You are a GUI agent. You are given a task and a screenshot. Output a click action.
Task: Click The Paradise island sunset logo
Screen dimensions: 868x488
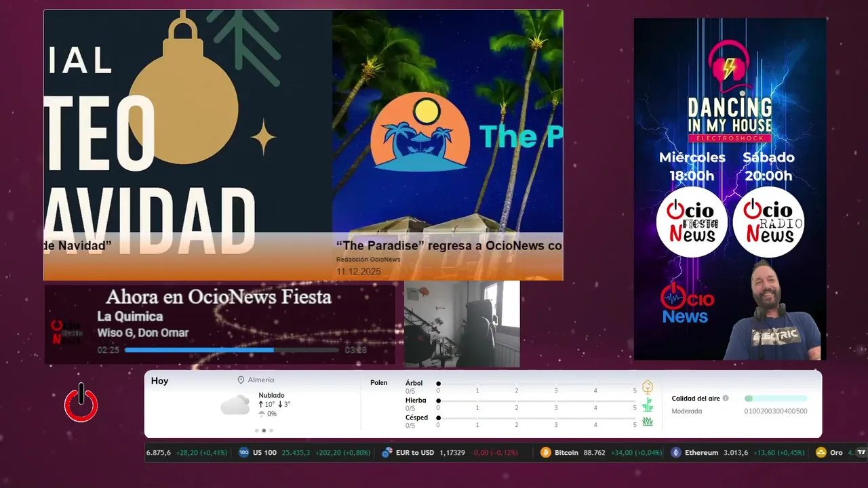pos(420,133)
